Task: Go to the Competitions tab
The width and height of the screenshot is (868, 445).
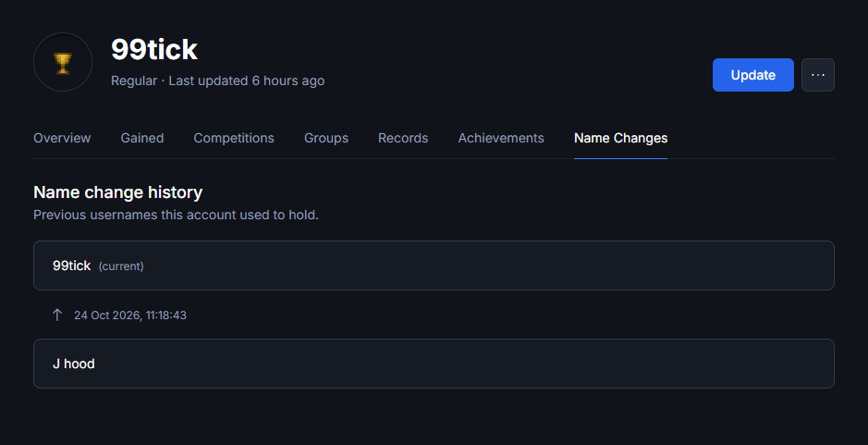Action: (234, 138)
